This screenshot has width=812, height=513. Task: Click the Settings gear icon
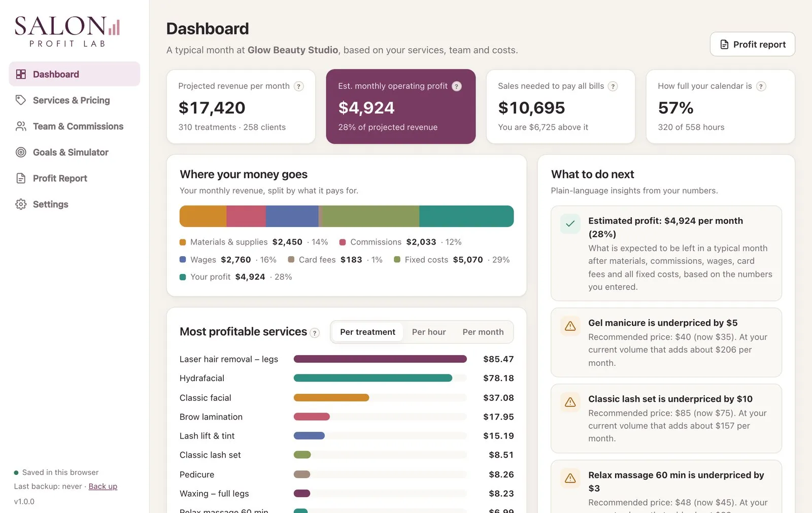pos(21,204)
